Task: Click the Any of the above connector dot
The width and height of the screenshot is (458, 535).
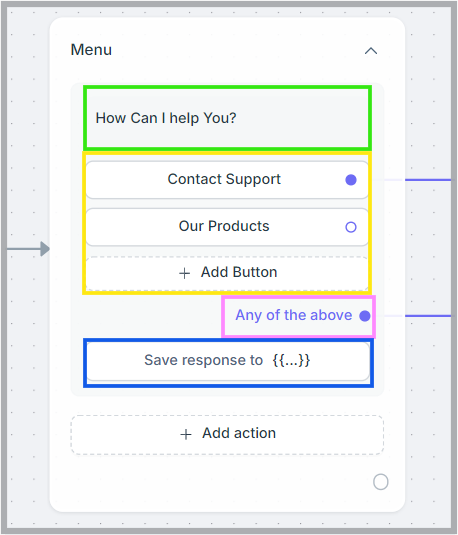Action: point(365,316)
